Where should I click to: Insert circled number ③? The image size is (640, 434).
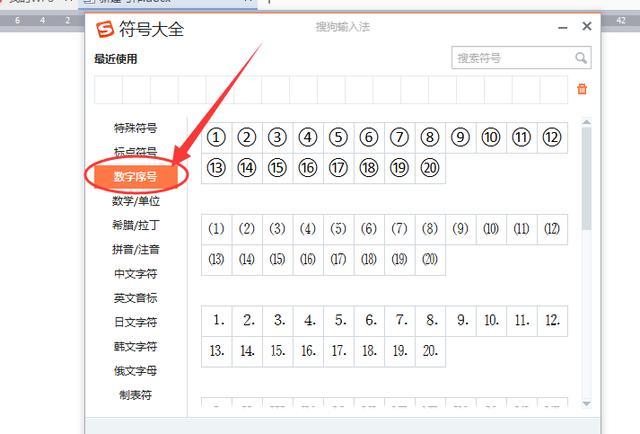278,137
